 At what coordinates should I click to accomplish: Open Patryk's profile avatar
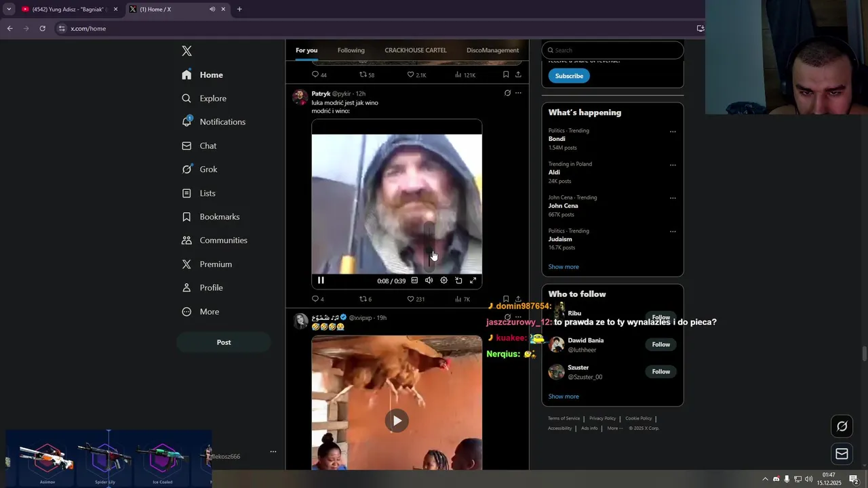[x=300, y=97]
